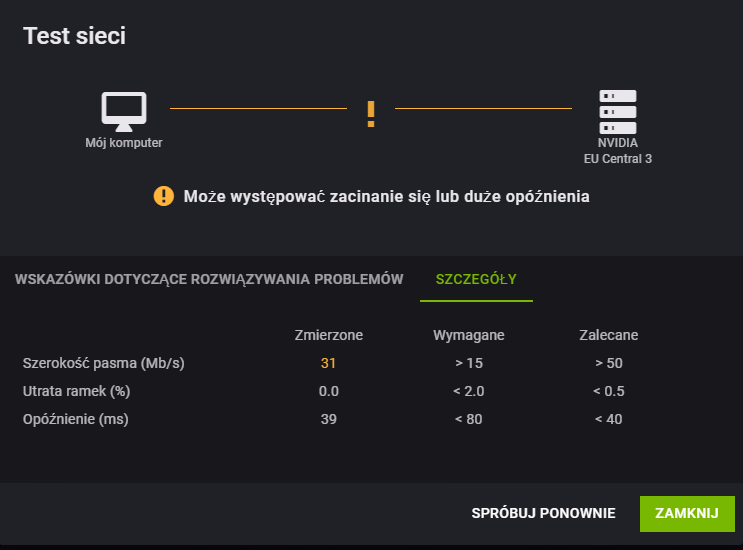The width and height of the screenshot is (743, 550).
Task: Click the Zalecane column header
Action: coord(608,335)
